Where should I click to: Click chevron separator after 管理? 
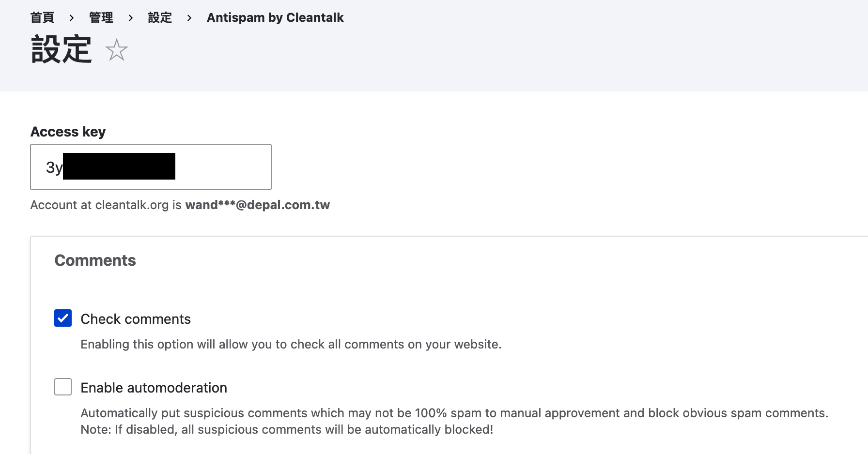pos(131,18)
